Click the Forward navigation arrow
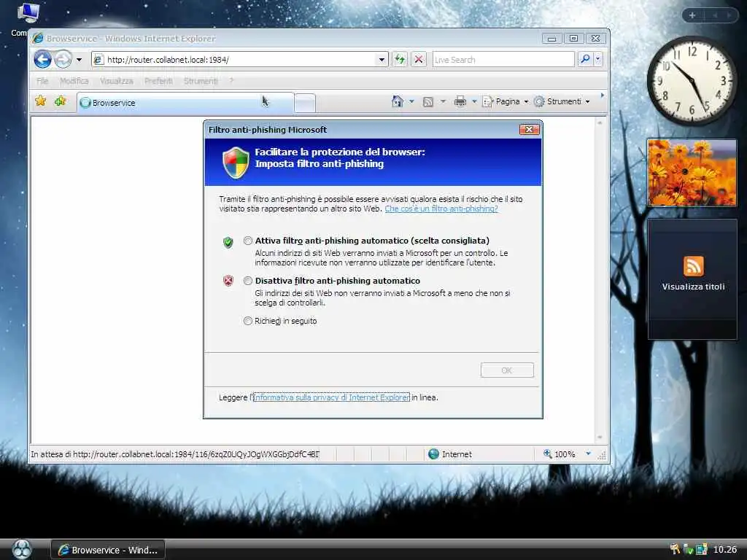Image resolution: width=747 pixels, height=560 pixels. coord(63,60)
